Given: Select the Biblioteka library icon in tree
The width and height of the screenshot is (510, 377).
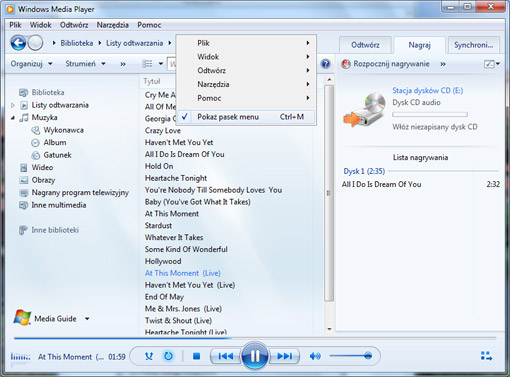Looking at the screenshot, I should (x=23, y=93).
